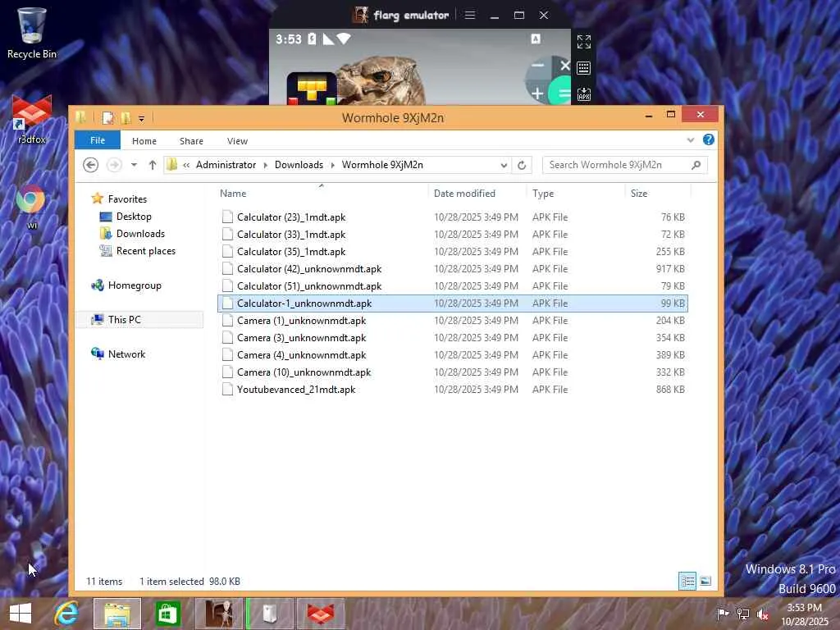Viewport: 840px width, 630px height.
Task: Expand hidden path breadcrumb chevrons
Action: tap(186, 165)
